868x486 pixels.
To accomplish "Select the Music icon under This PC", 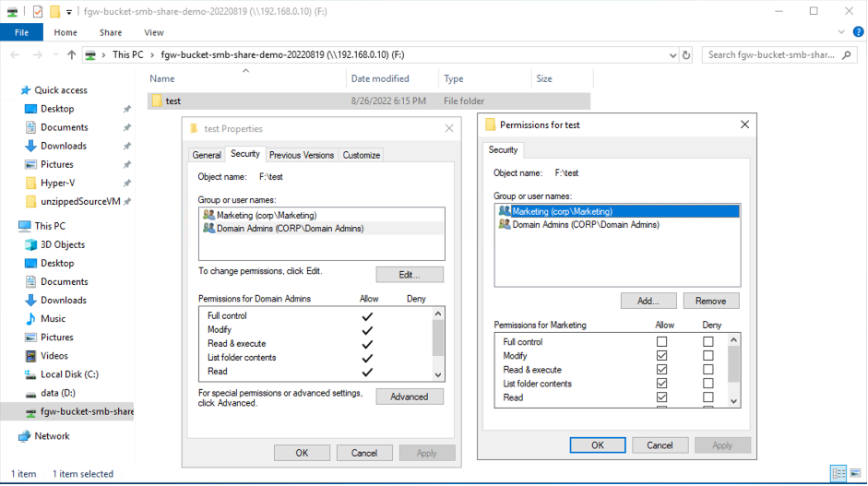I will coord(31,318).
